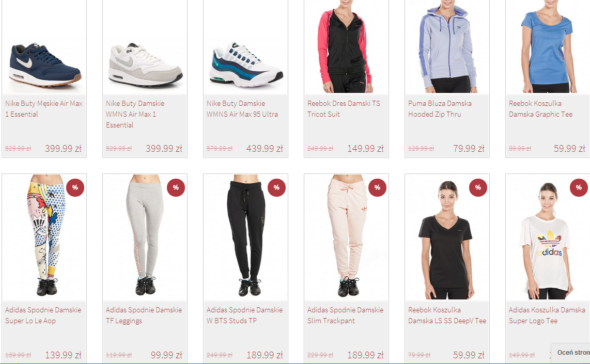Click percent badge on W BTS Studs TP pants

(276, 187)
